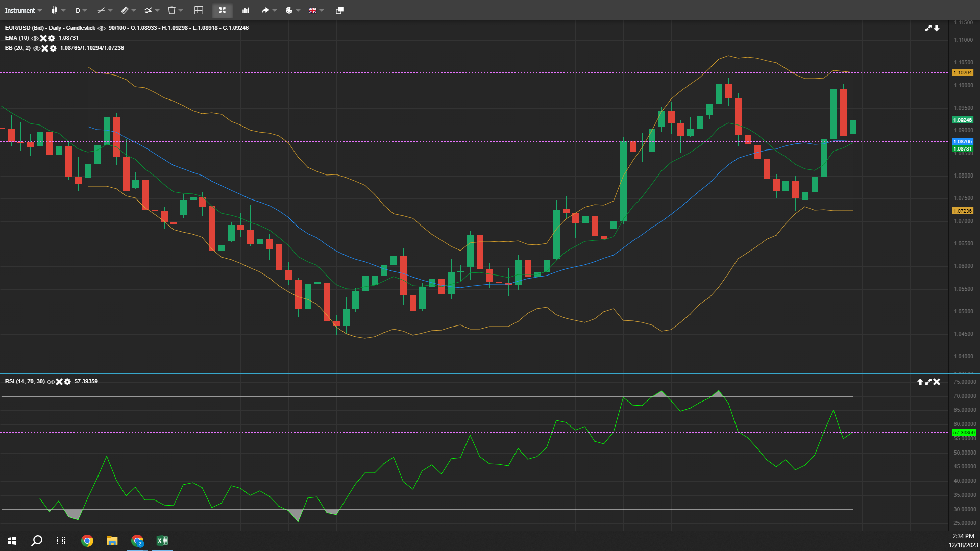The image size is (980, 551).
Task: Open the candlestick chart type selector
Action: tap(63, 10)
